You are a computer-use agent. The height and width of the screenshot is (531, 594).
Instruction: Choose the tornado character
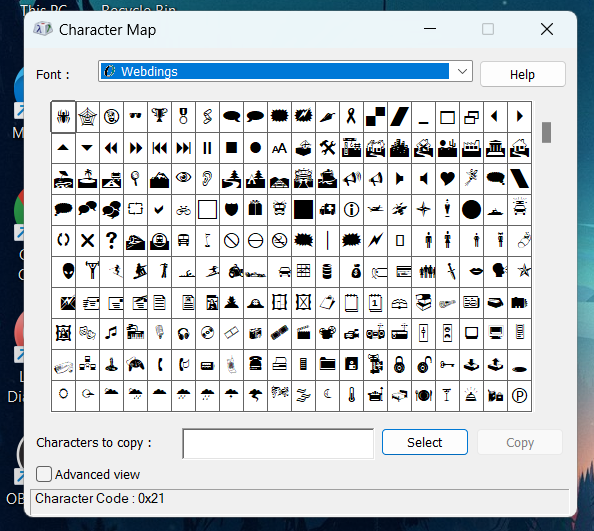coord(255,396)
